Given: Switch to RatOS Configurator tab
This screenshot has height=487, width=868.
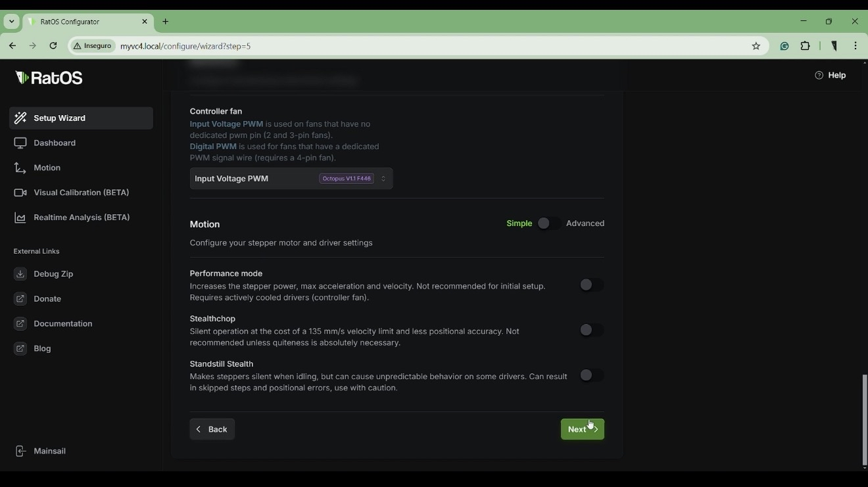Looking at the screenshot, I should [x=85, y=22].
